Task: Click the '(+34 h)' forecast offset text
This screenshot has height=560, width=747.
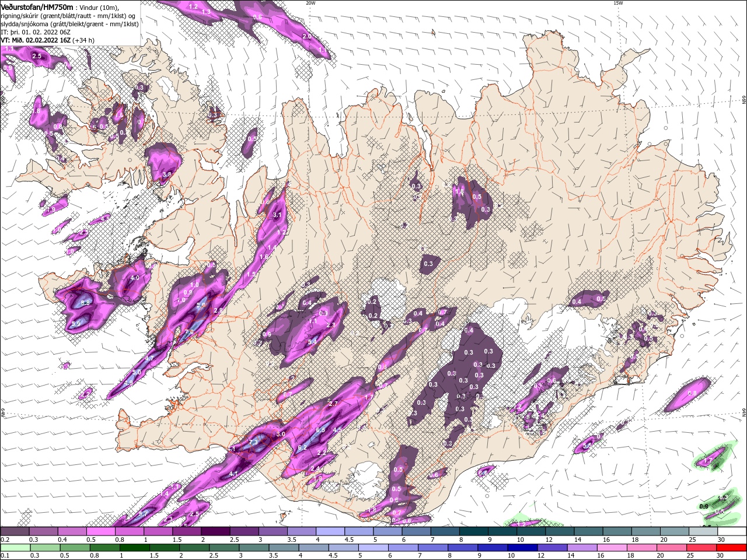Action: click(x=84, y=40)
